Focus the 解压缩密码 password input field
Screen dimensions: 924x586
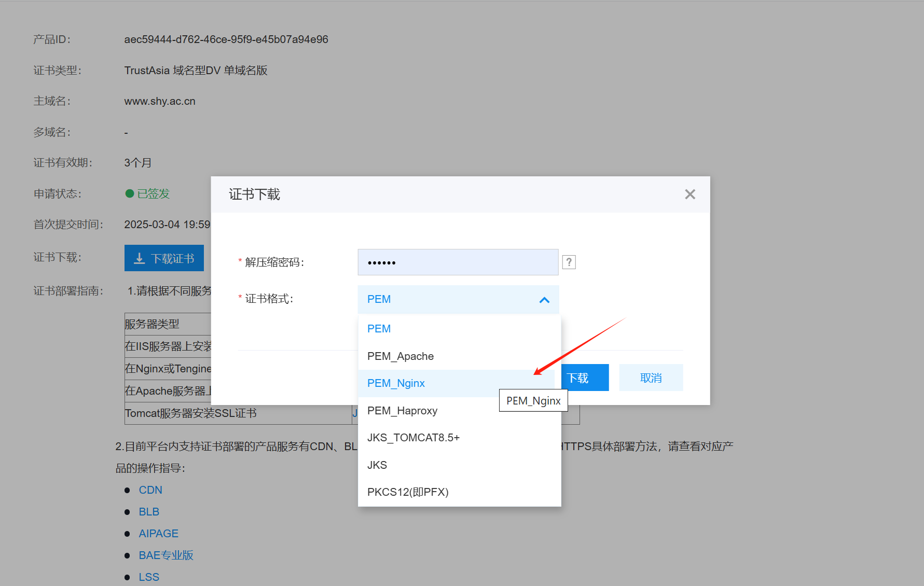[x=458, y=262]
